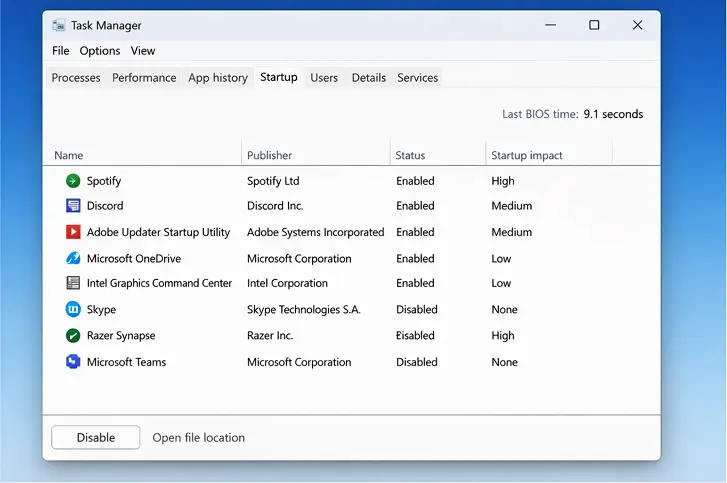Click the Microsoft Teams icon
Image resolution: width=727 pixels, height=483 pixels.
[x=73, y=362]
